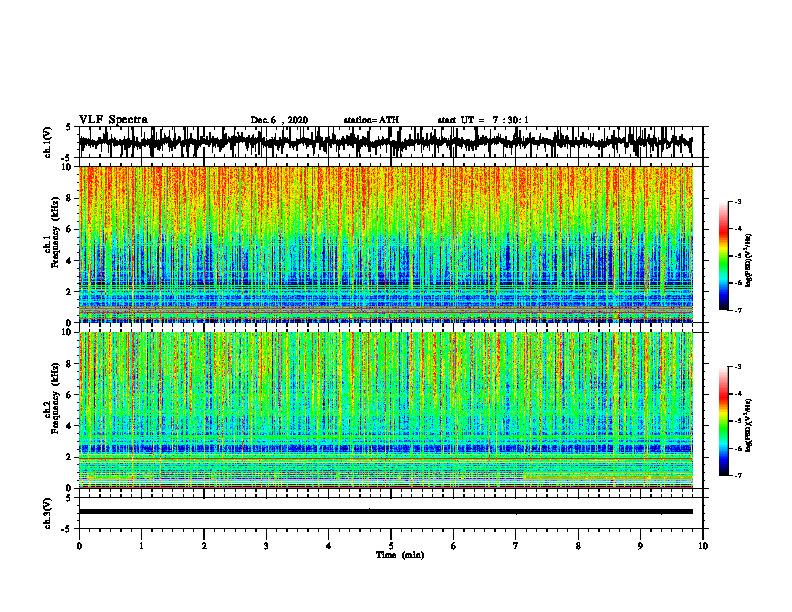Click time axis tick label "3"
792x612 pixels.
(x=266, y=546)
